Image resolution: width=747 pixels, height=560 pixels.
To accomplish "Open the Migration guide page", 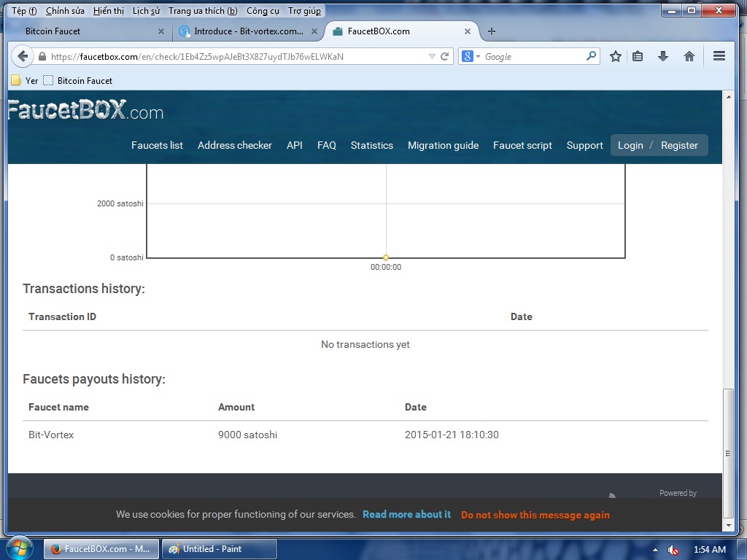I will (443, 145).
